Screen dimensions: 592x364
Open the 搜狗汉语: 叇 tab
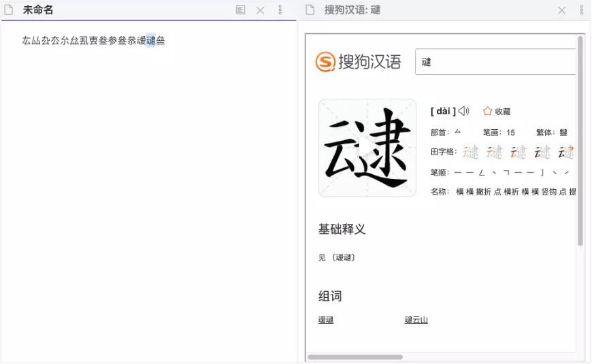tap(352, 10)
